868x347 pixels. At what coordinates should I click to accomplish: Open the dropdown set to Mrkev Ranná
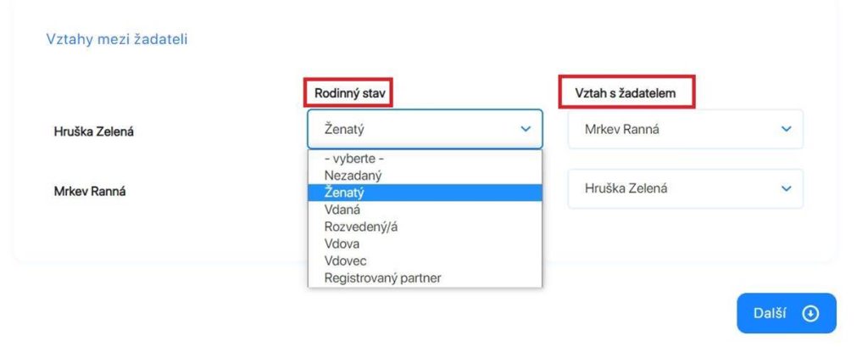(685, 129)
